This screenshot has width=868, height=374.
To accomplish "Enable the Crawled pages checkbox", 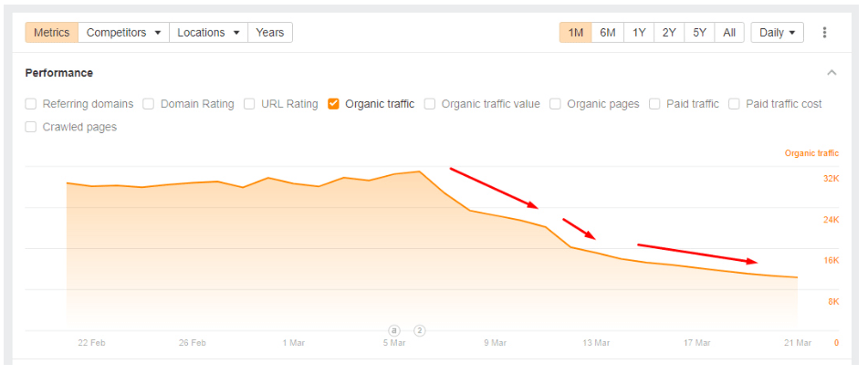I will tap(31, 127).
